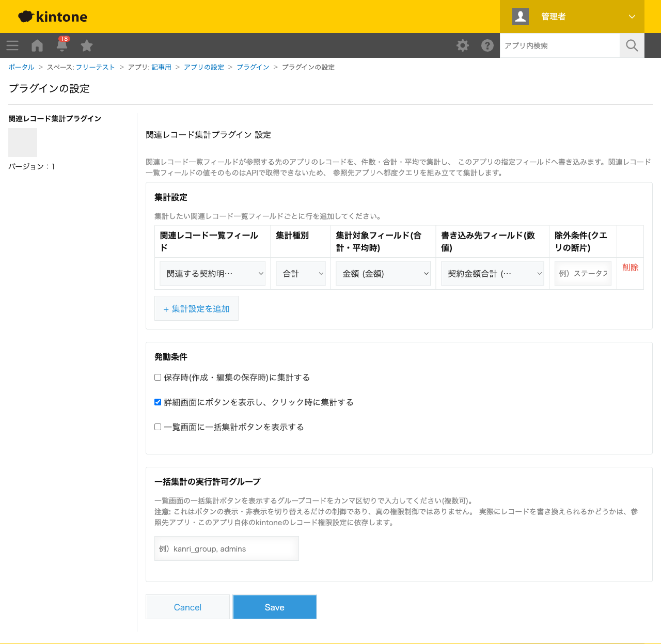661x644 pixels.
Task: Click the 関連レコード集計プラグイン sidebar title
Action: point(55,119)
